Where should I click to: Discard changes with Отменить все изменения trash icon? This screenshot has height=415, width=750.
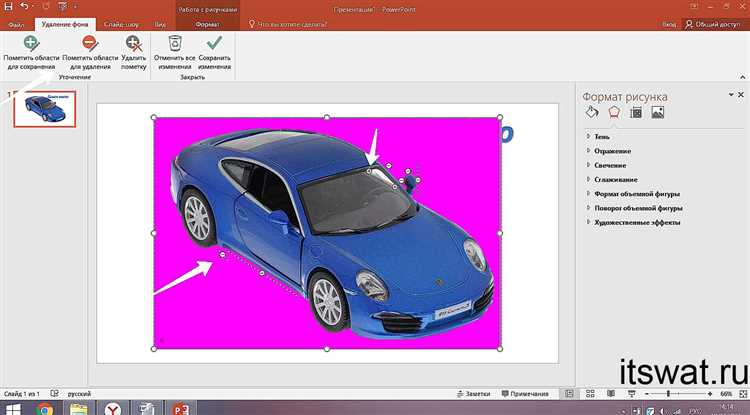point(175,43)
